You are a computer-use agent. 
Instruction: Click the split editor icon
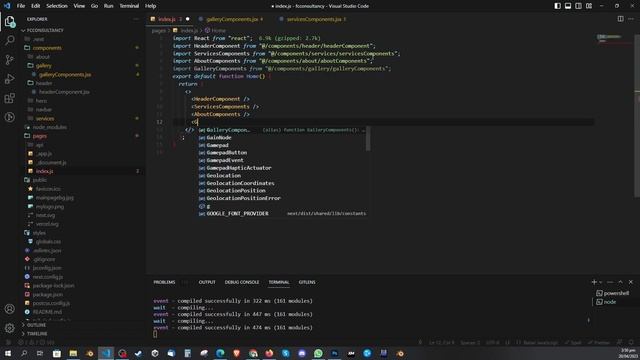[x=620, y=19]
